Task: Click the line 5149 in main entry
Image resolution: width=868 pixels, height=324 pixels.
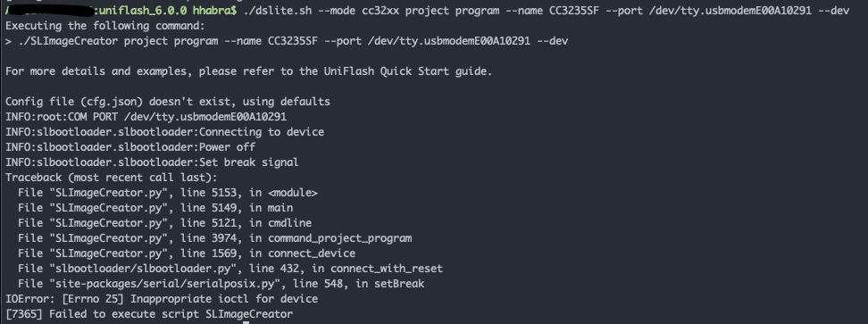Action: click(155, 208)
